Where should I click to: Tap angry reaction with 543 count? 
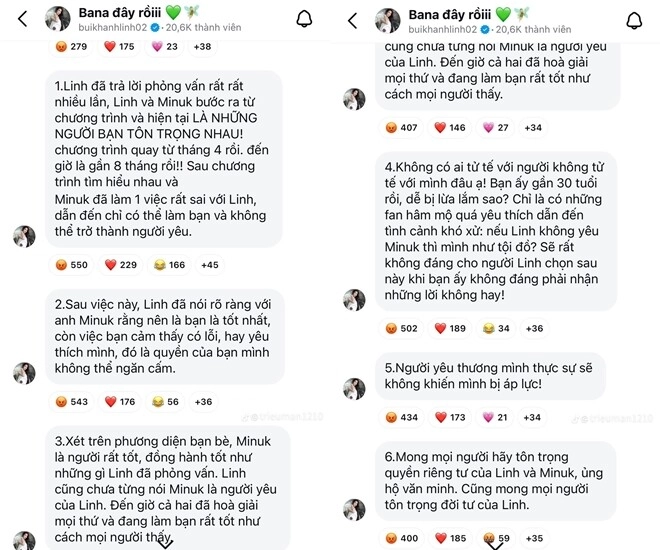click(72, 401)
